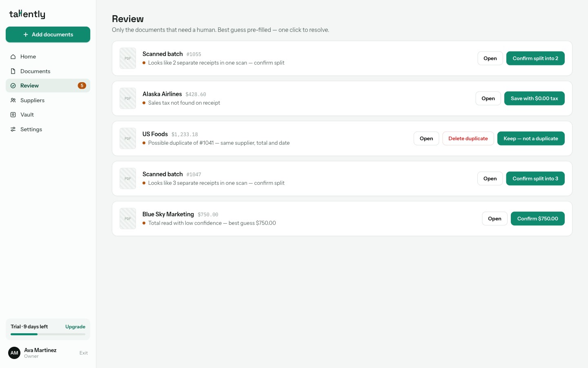Click the PDF thumbnail of Blue Sky Marketing
Viewport: 588px width, 368px height.
(x=128, y=219)
